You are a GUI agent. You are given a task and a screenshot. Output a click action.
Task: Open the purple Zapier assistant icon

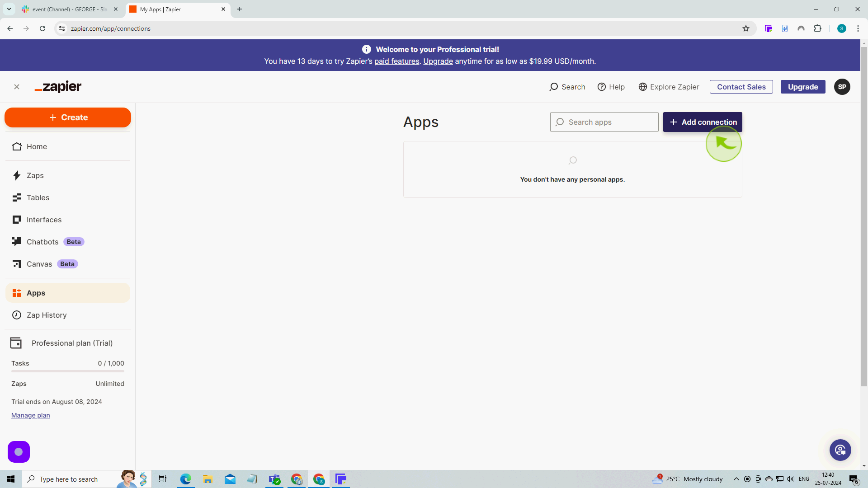[x=19, y=452]
